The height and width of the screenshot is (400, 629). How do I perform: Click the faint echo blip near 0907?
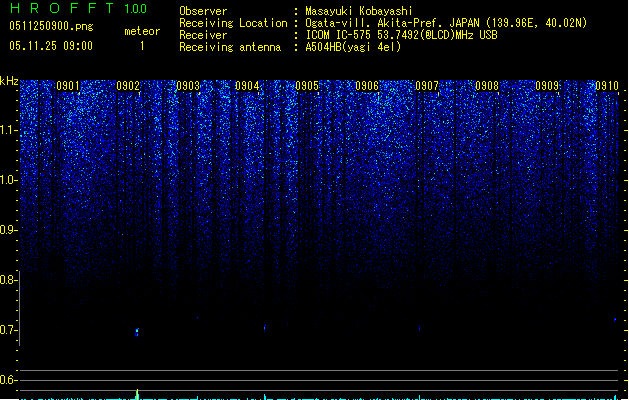point(420,328)
